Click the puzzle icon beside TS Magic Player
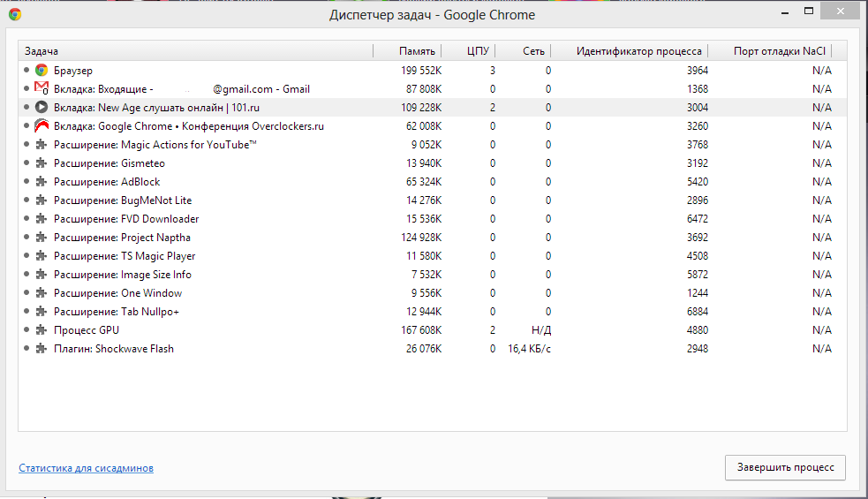 [42, 256]
